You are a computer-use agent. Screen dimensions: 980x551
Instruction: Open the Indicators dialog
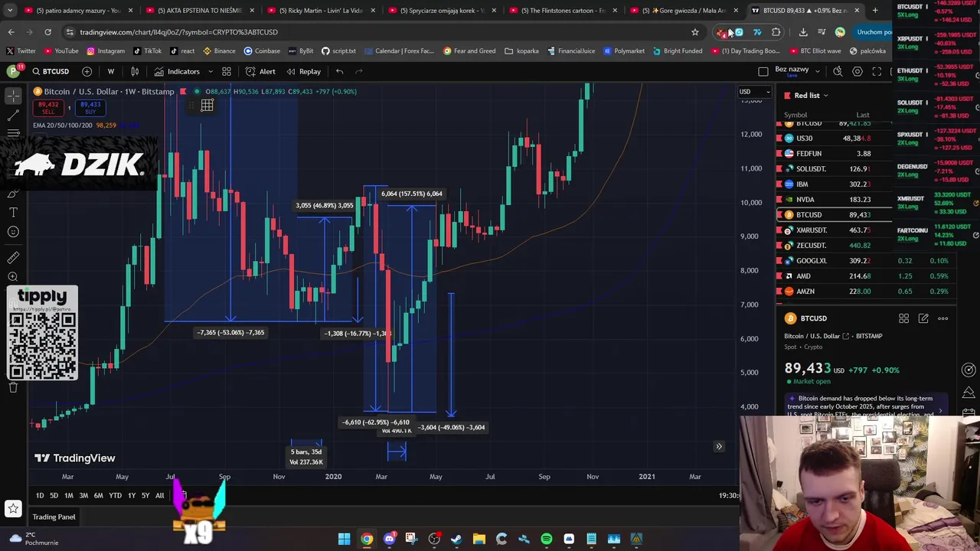coord(177,71)
